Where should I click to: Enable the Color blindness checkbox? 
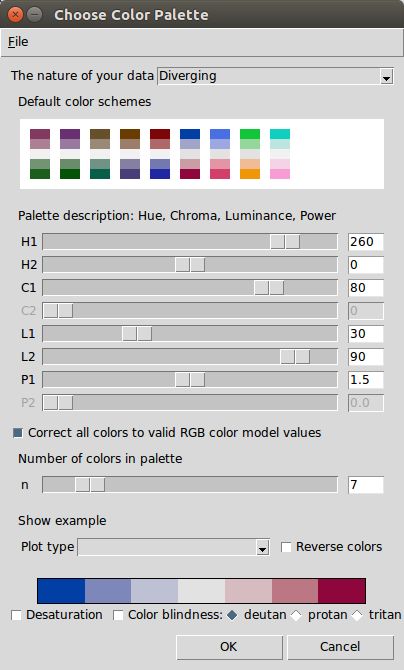coord(118,615)
